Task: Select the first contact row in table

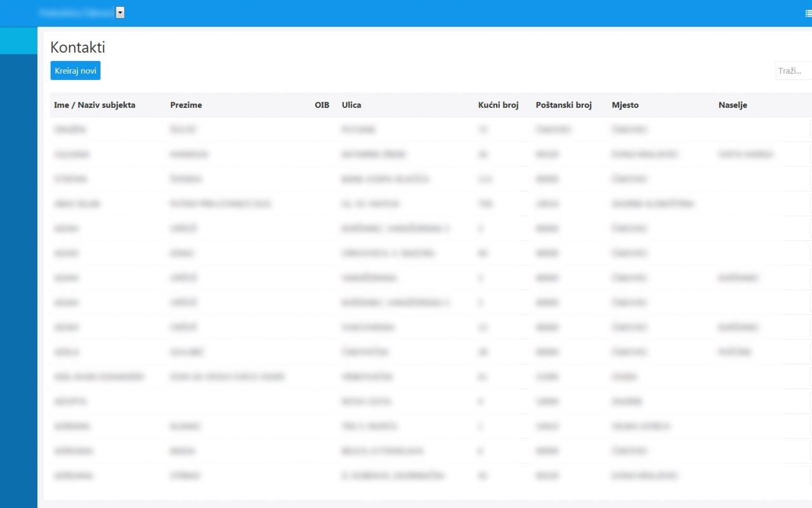Action: (70, 130)
